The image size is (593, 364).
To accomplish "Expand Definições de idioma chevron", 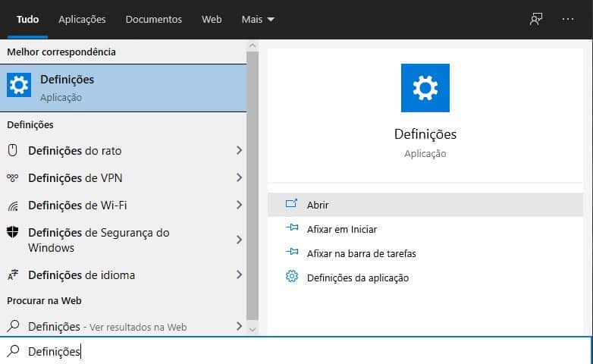I will 239,275.
